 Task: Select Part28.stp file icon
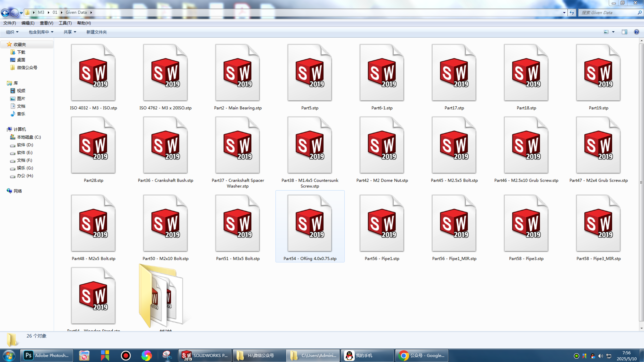point(93,145)
